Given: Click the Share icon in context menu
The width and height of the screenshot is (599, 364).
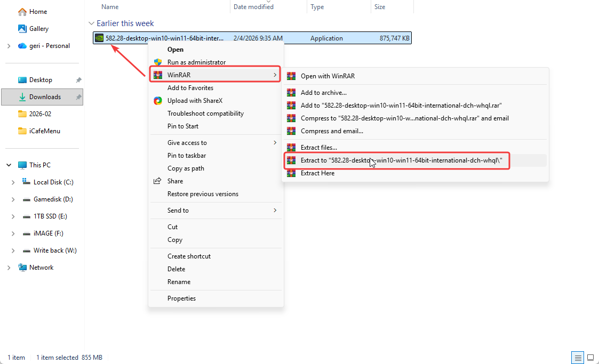Looking at the screenshot, I should (158, 181).
